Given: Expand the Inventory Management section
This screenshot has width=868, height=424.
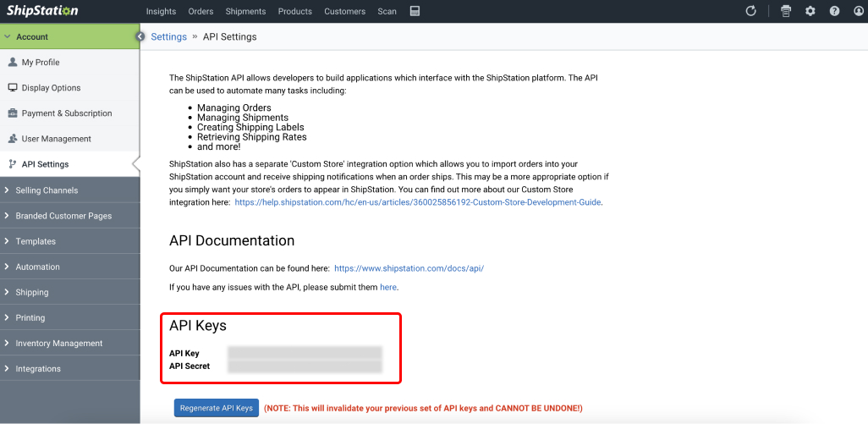Looking at the screenshot, I should coord(69,343).
